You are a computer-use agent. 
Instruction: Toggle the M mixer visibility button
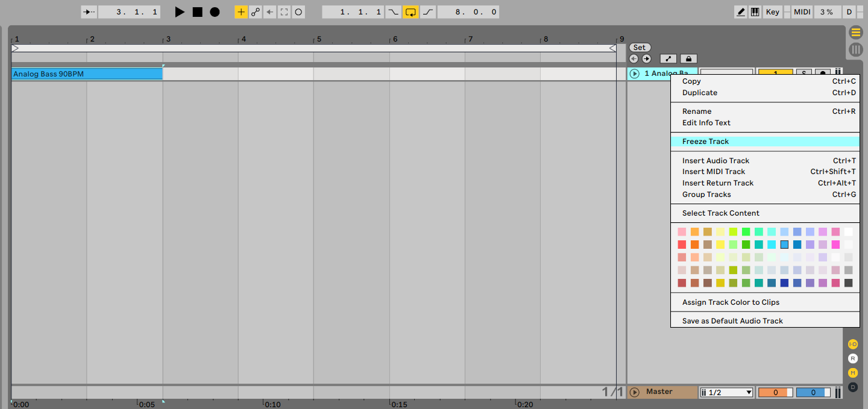coord(852,373)
